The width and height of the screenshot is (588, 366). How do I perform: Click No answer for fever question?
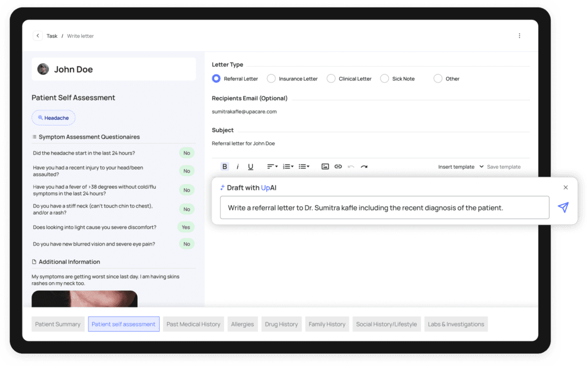(187, 190)
